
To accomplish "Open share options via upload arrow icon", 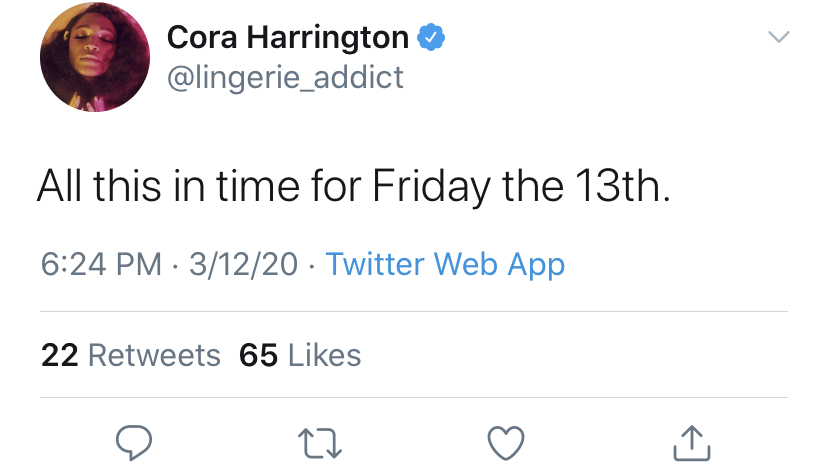I will point(692,443).
